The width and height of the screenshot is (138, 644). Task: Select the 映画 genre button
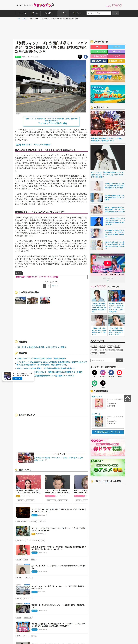pyautogui.click(x=99, y=47)
